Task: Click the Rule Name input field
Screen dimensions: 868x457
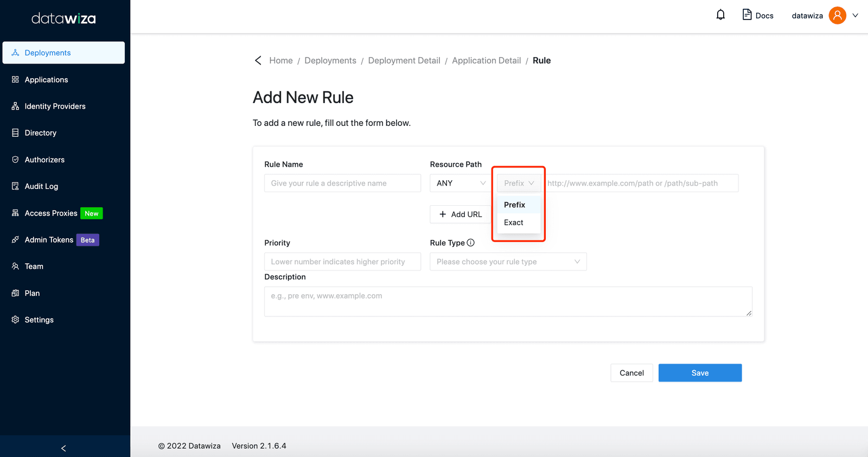Action: point(342,183)
